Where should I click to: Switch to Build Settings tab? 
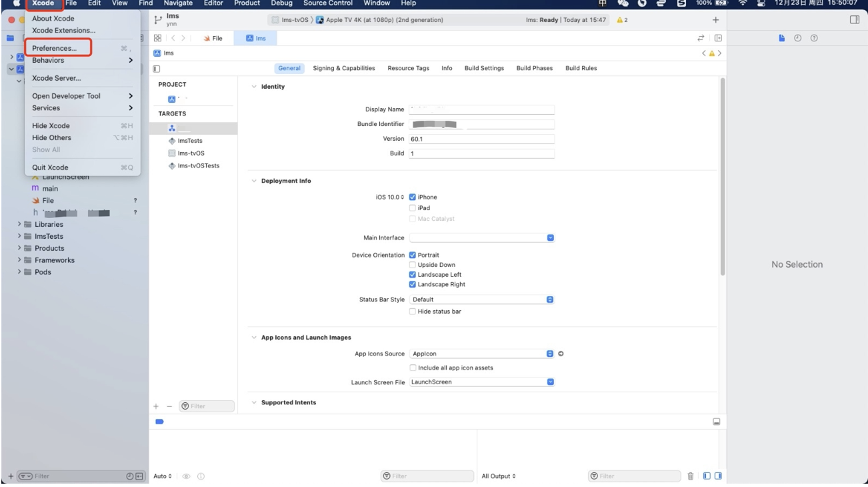coord(484,68)
